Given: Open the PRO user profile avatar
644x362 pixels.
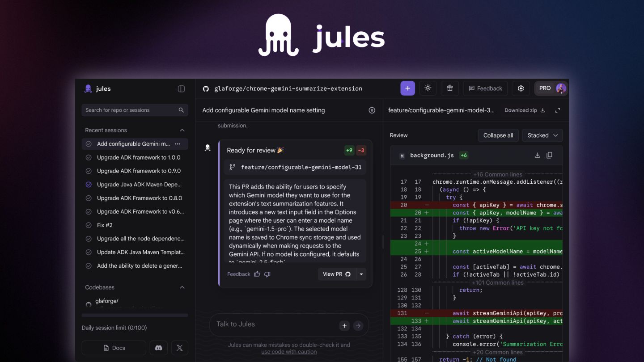Looking at the screenshot, I should click(561, 88).
